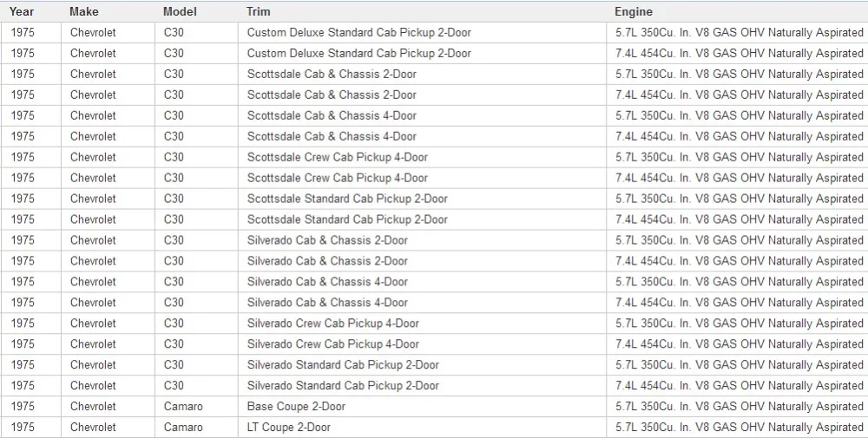Select the Camaro Base Coupe 2-Door trim cell
Screen dimensions: 868x438
click(296, 407)
